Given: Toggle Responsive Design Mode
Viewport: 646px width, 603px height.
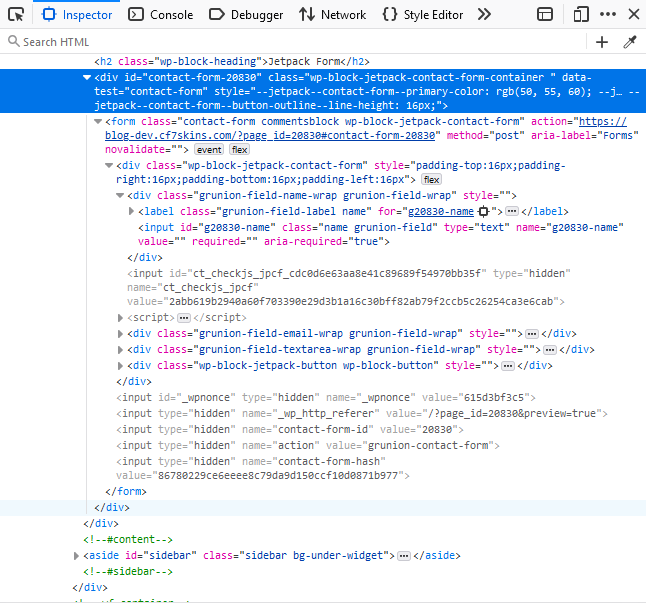Looking at the screenshot, I should tap(581, 15).
